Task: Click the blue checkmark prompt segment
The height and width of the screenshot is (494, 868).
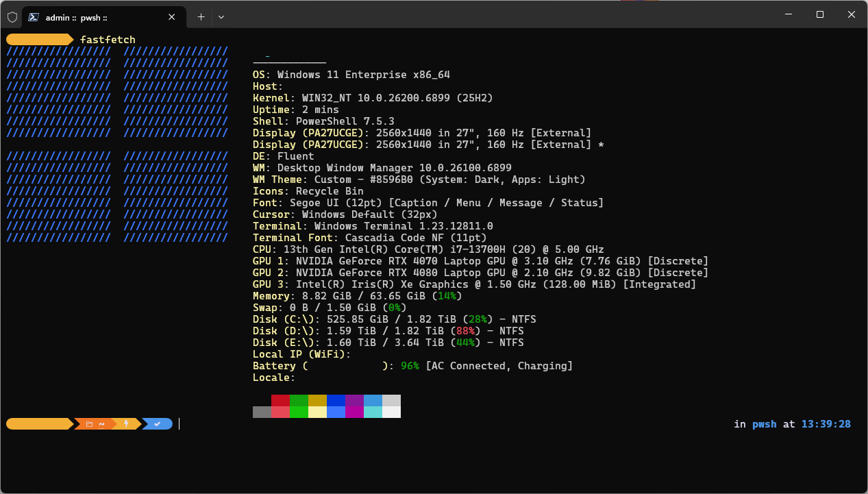Action: click(x=158, y=424)
